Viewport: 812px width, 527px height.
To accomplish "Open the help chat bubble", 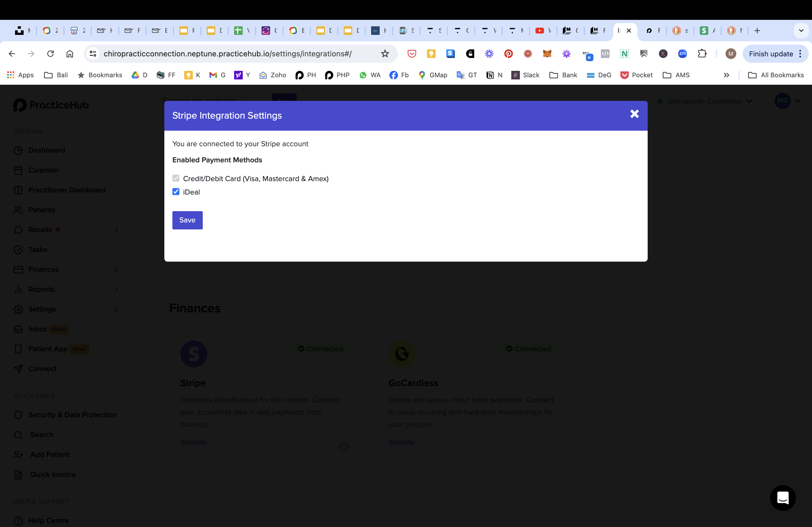I will (x=783, y=498).
